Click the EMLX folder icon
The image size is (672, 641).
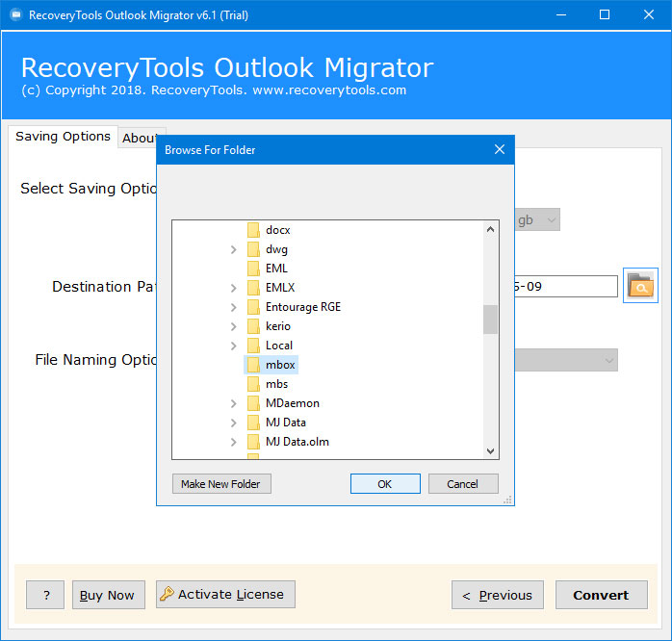(x=253, y=288)
